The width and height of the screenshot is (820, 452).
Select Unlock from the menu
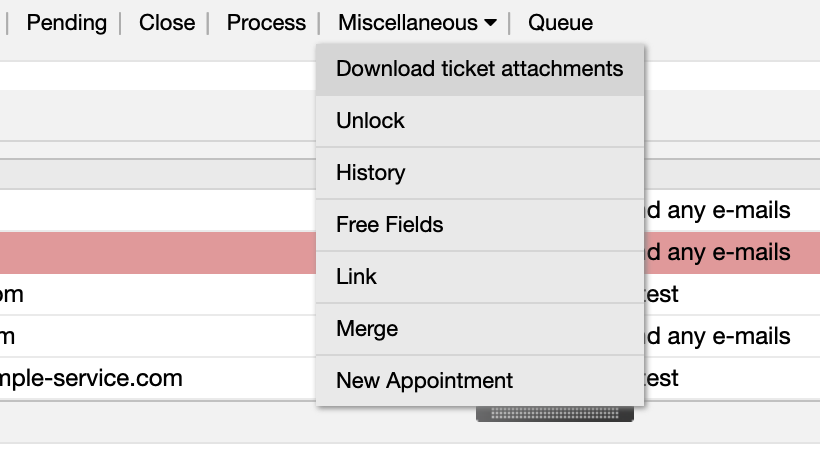click(x=370, y=121)
